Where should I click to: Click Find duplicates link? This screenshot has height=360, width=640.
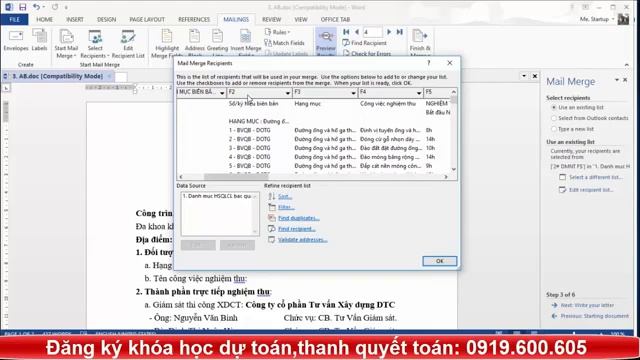pyautogui.click(x=298, y=218)
